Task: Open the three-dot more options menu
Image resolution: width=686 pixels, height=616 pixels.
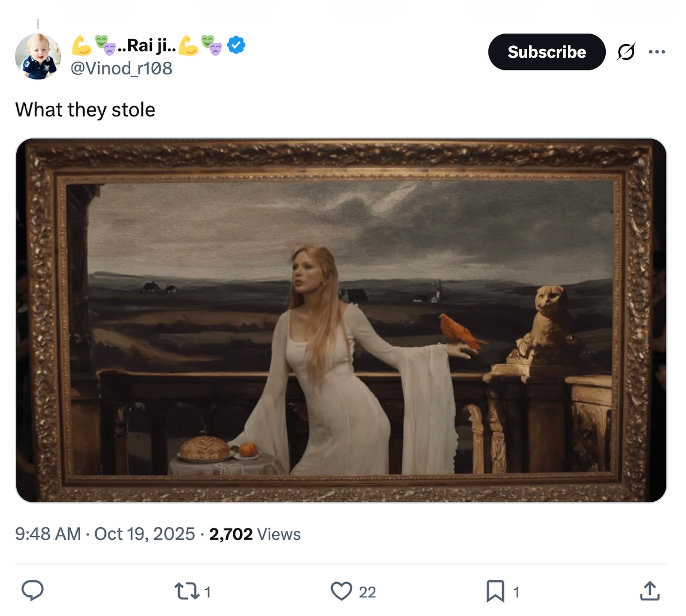Action: click(657, 52)
